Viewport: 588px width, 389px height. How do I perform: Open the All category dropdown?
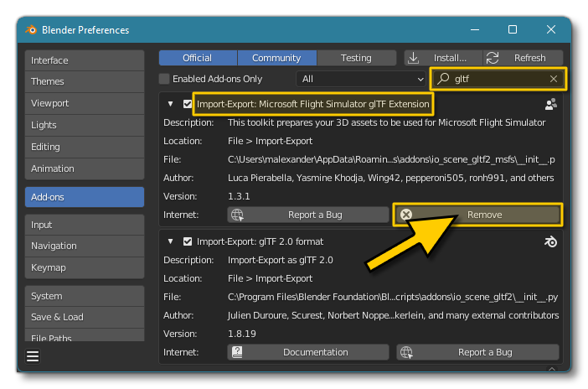pyautogui.click(x=361, y=79)
